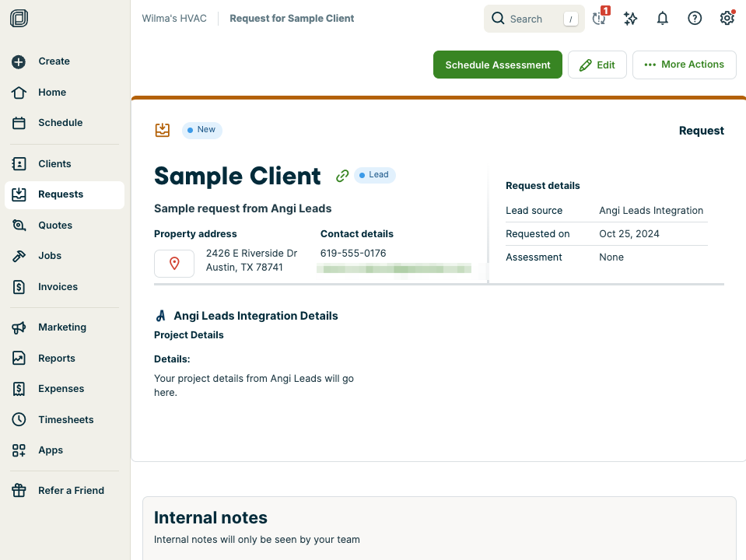Click the request inbox icon near New
Screen dimensions: 746x560
162,130
